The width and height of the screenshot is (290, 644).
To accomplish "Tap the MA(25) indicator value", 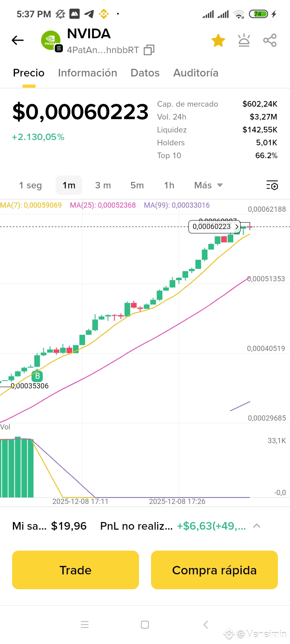I will (x=103, y=205).
